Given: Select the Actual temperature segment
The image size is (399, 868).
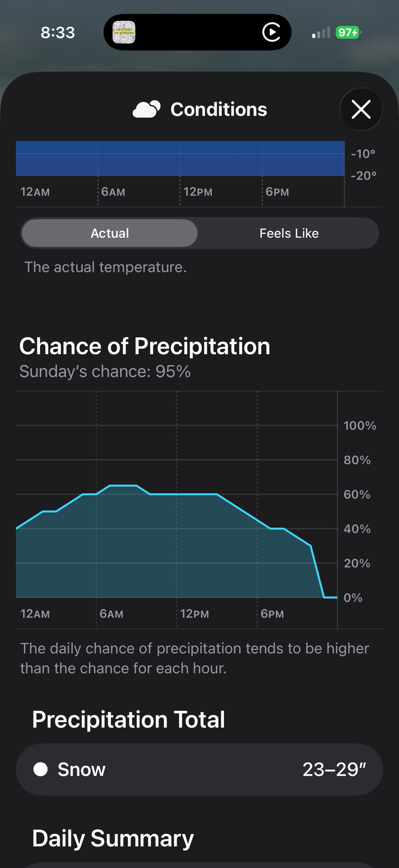Looking at the screenshot, I should point(109,233).
